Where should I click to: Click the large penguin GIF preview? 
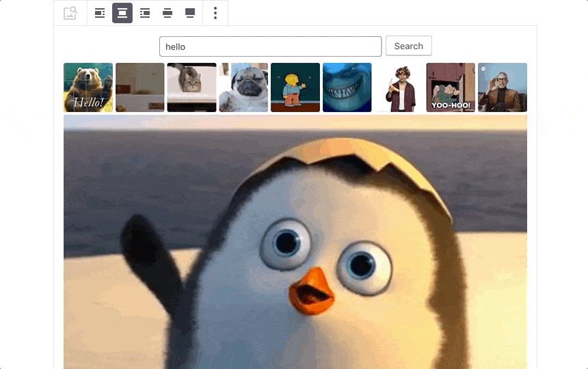click(x=295, y=242)
